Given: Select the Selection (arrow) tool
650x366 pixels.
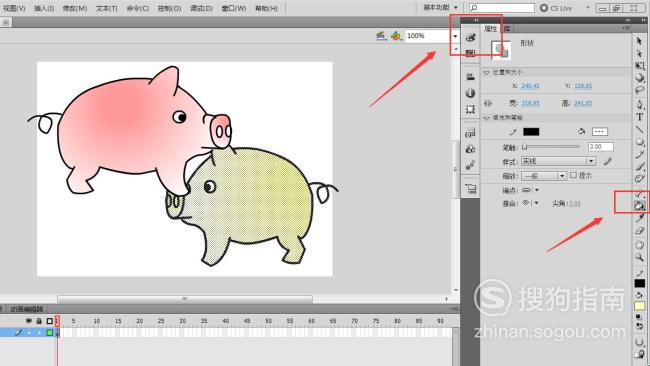Looking at the screenshot, I should tap(639, 41).
